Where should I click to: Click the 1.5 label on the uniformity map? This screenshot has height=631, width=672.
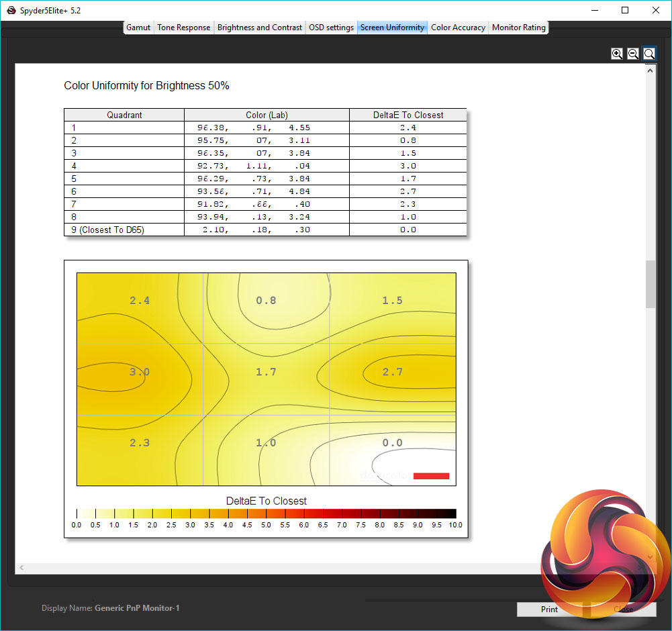393,301
